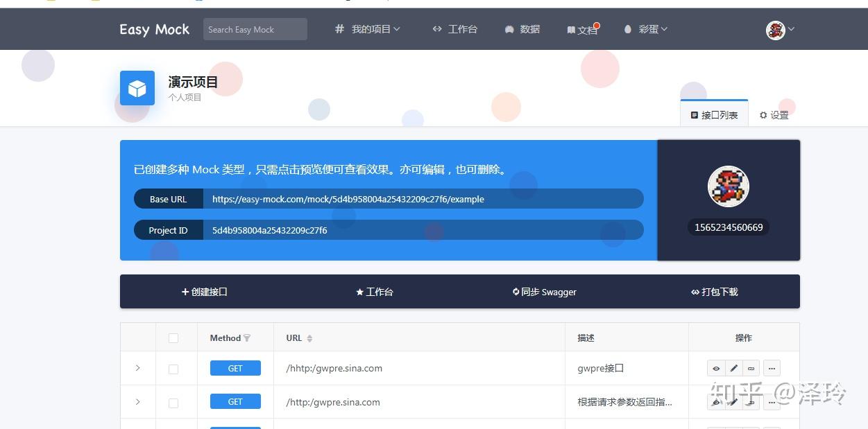868x429 pixels.
Task: Select the preview eye icon for gwpre接口
Action: 716,368
